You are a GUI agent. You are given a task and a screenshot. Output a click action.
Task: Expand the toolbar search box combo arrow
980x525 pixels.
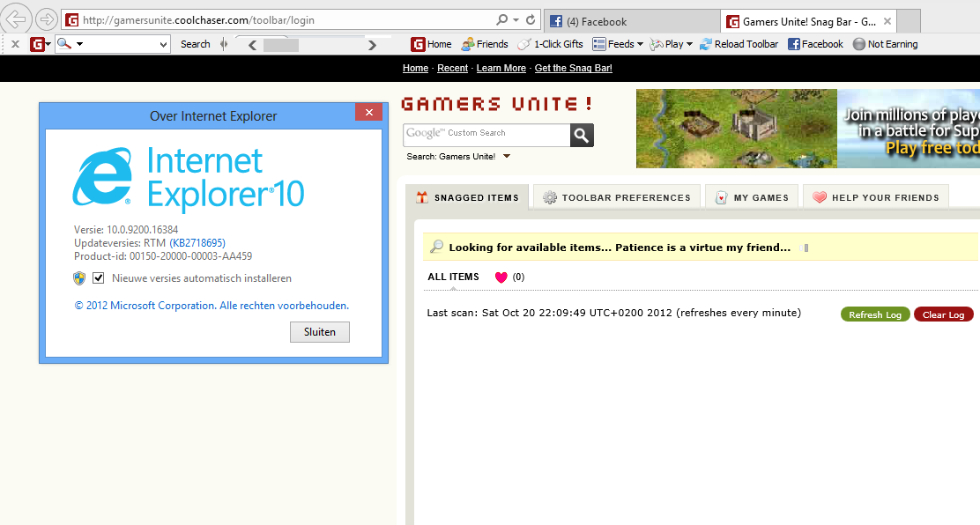pyautogui.click(x=163, y=44)
